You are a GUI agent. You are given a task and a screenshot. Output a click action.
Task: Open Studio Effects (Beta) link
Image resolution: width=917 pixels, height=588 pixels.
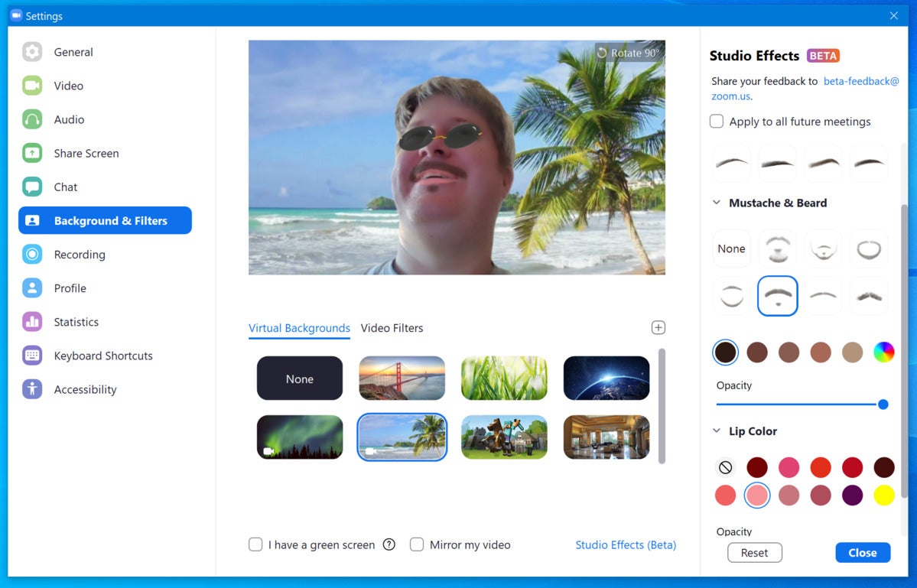pyautogui.click(x=626, y=544)
